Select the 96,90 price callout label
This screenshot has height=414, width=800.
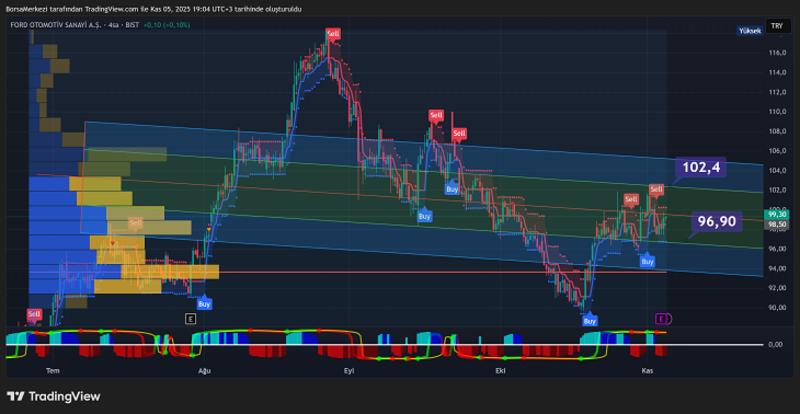(x=717, y=221)
